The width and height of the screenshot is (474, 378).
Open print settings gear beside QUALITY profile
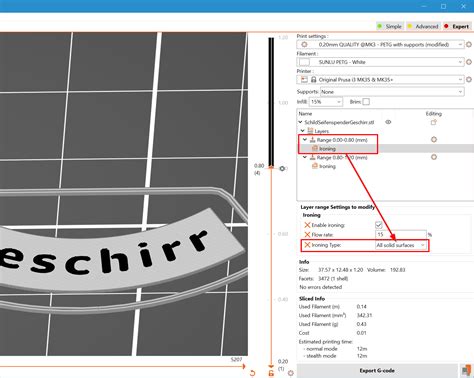click(x=469, y=44)
